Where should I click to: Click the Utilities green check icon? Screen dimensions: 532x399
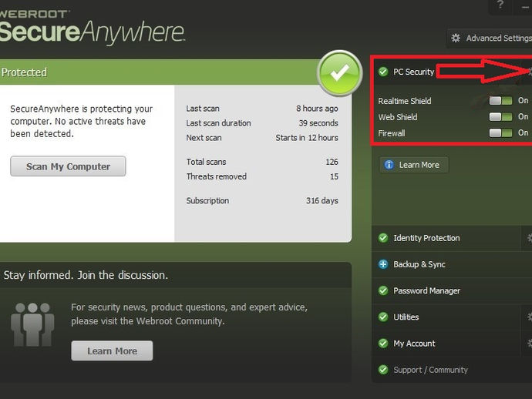[383, 317]
